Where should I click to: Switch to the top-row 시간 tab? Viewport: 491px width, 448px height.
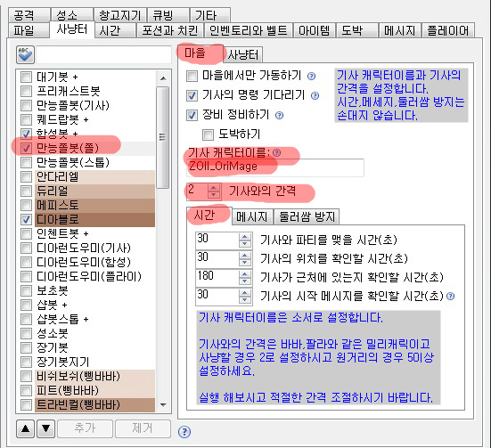[115, 30]
